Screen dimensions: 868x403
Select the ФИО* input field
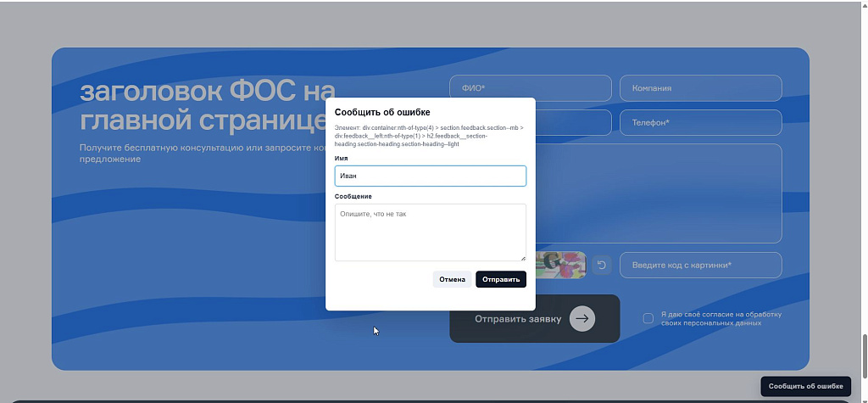point(531,88)
